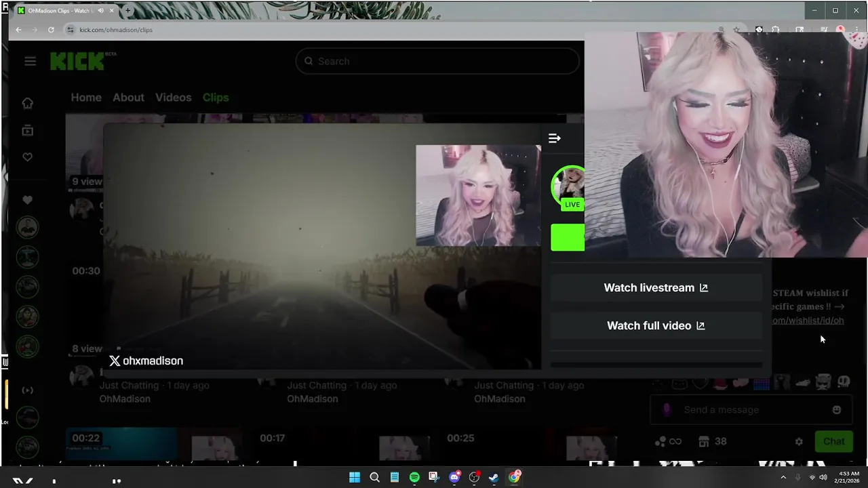Go back in the browser
Screen dimensions: 868x488
[18, 30]
